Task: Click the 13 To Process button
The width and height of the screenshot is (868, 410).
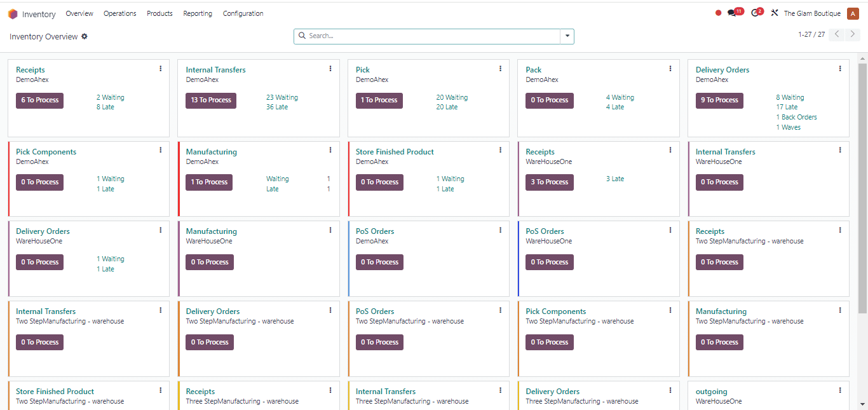Action: 211,100
